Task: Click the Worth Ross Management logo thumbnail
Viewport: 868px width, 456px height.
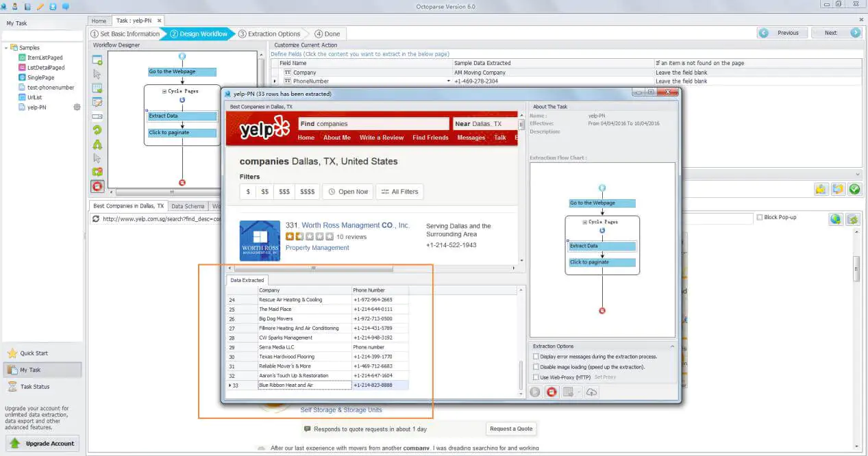Action: point(260,240)
